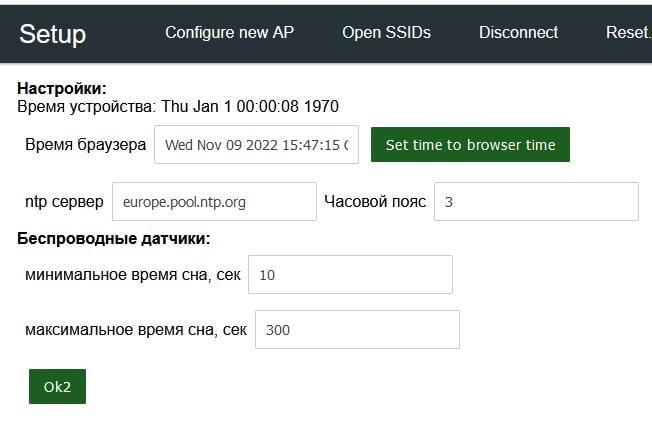Image resolution: width=652 pixels, height=430 pixels.
Task: Click the максимальное время сна field
Action: click(357, 329)
